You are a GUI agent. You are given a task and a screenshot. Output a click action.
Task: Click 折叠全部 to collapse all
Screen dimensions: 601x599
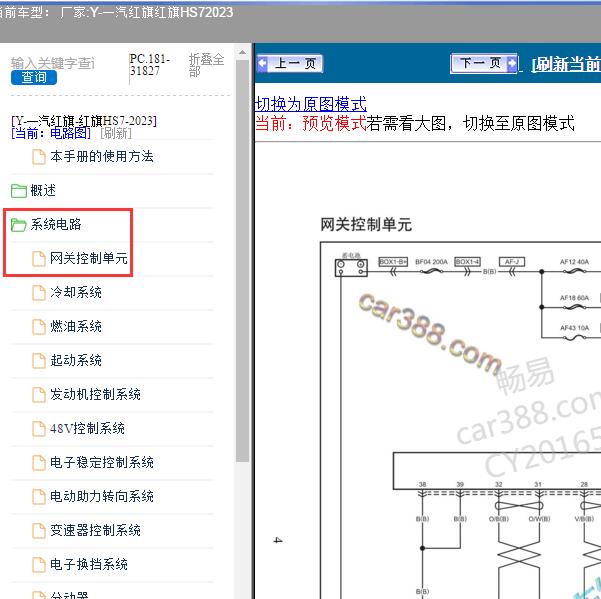(x=206, y=65)
